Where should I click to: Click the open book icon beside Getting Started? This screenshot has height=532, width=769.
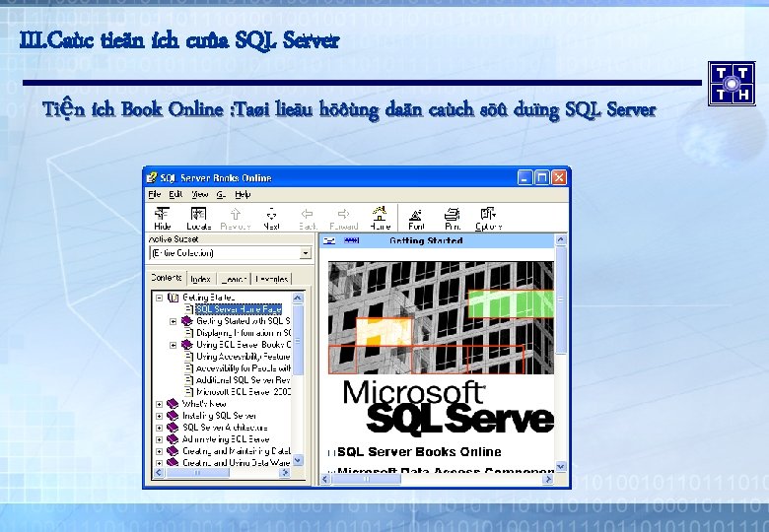point(173,298)
